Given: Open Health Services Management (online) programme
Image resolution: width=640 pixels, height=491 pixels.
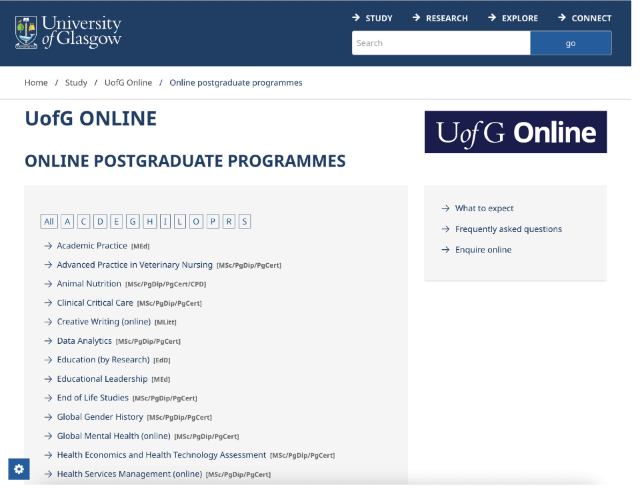Looking at the screenshot, I should [x=129, y=474].
